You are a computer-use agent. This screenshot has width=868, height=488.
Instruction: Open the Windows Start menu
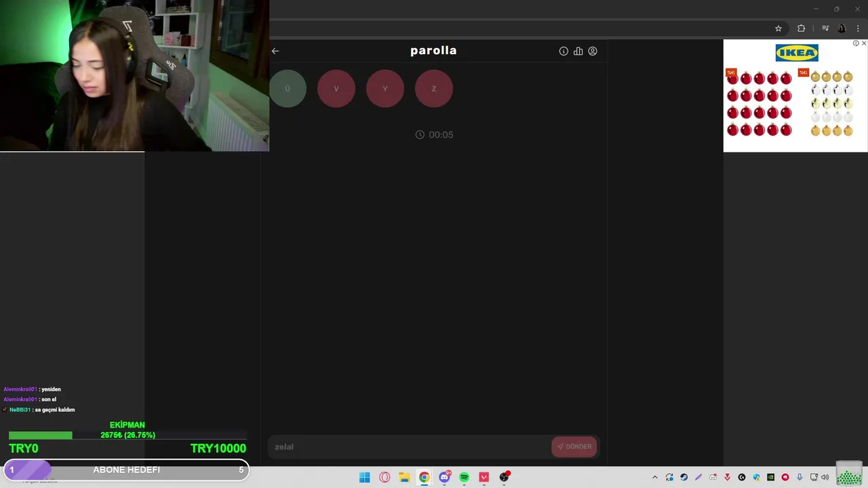pyautogui.click(x=365, y=477)
